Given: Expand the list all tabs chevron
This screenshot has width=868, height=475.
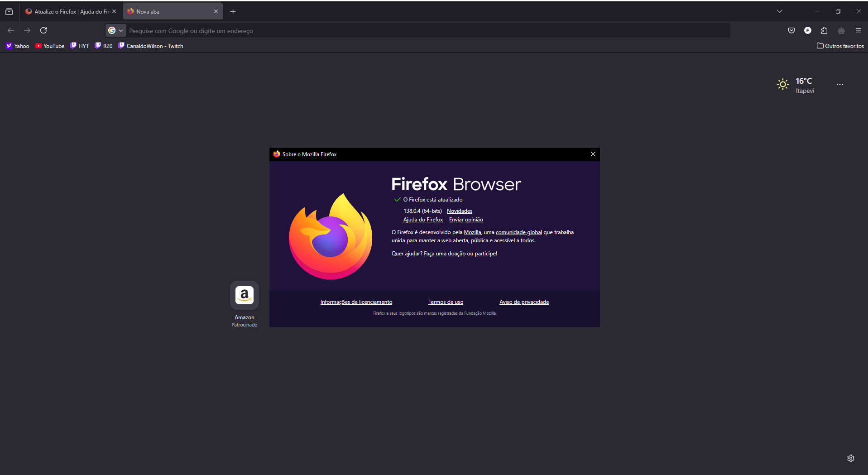Looking at the screenshot, I should point(780,11).
